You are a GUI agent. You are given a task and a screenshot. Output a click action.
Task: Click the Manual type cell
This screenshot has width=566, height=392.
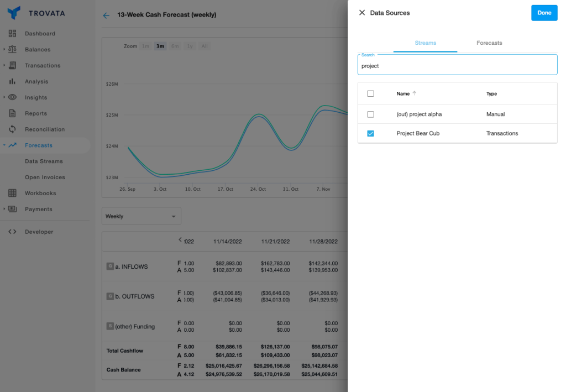[495, 114]
